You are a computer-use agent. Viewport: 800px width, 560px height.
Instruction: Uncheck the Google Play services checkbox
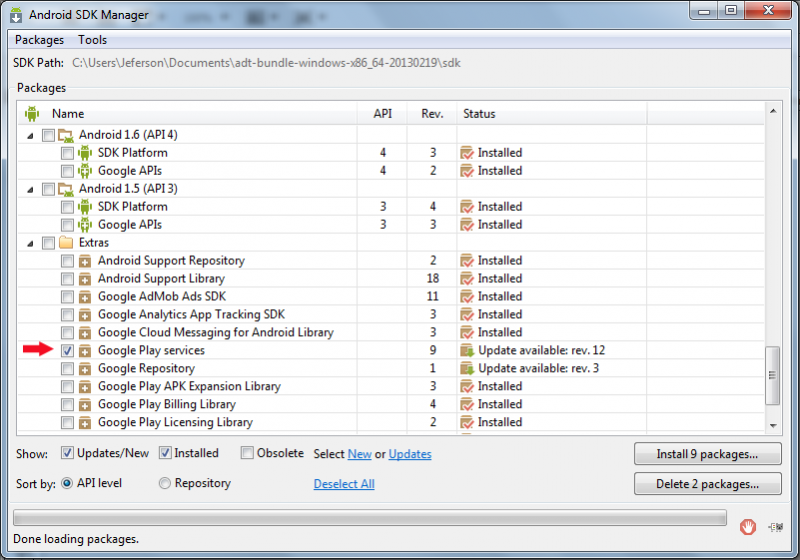coord(67,350)
